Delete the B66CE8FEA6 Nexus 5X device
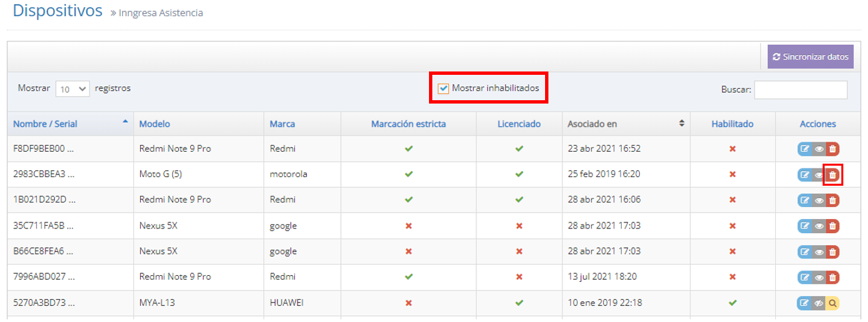The image size is (868, 322). pyautogui.click(x=832, y=252)
